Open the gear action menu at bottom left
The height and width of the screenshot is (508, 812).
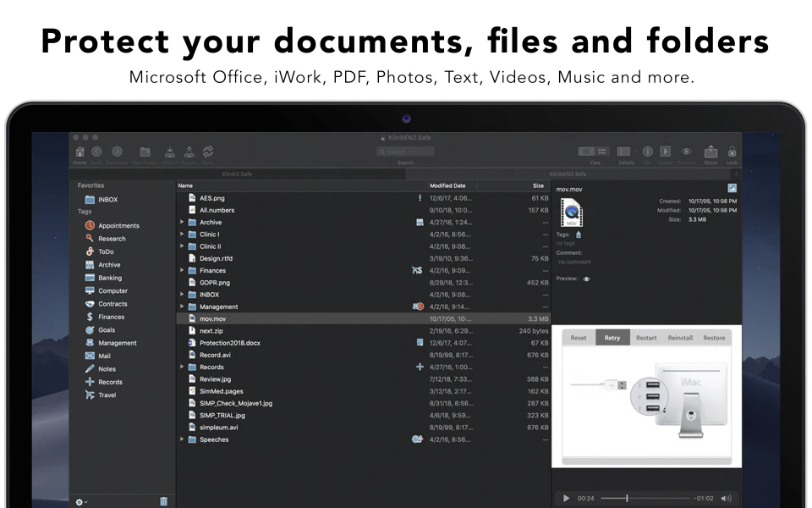pos(80,501)
